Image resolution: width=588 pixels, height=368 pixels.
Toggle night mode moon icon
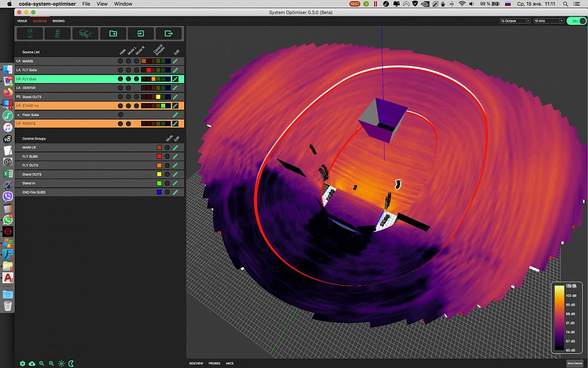(x=71, y=364)
